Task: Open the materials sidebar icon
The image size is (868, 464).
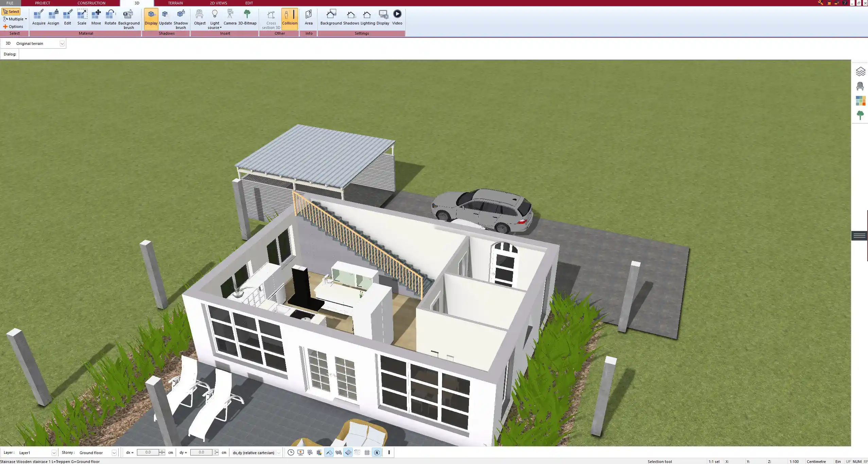Action: pos(860,101)
